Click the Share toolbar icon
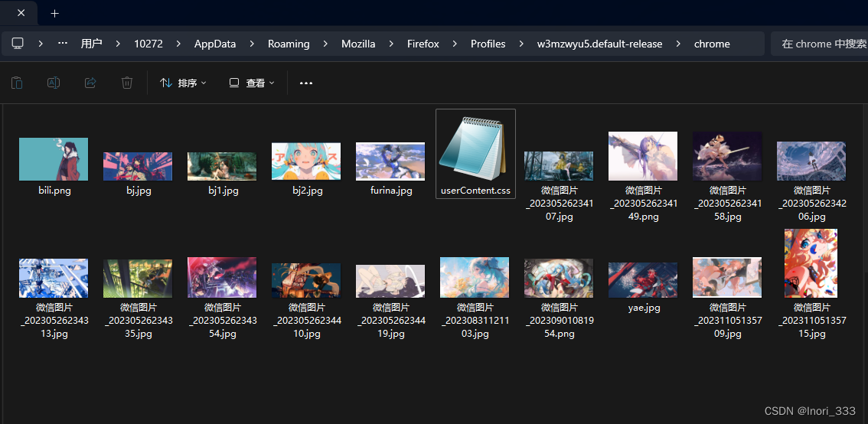Screen dimensions: 868x424 90,83
